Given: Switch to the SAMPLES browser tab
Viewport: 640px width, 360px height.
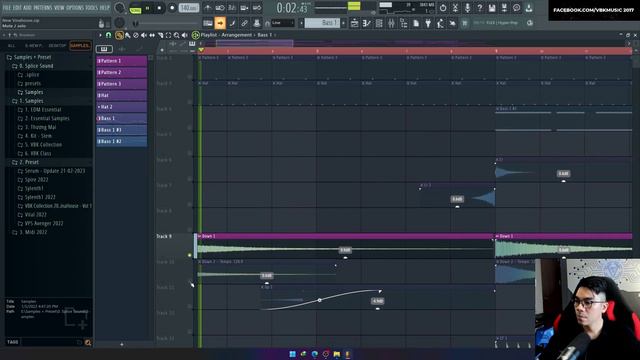Looking at the screenshot, I should pyautogui.click(x=80, y=46).
